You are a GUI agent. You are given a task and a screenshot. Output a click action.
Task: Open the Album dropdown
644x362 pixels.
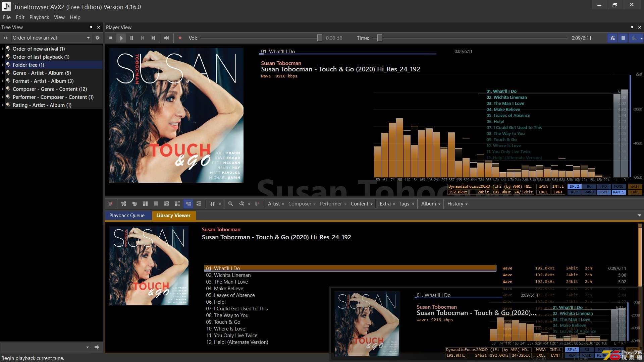coord(431,204)
